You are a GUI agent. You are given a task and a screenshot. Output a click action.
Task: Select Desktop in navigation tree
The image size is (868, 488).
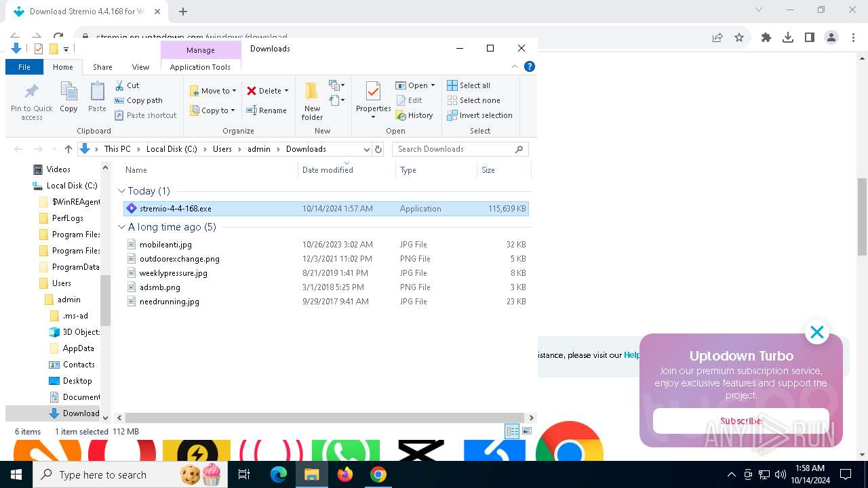77,381
